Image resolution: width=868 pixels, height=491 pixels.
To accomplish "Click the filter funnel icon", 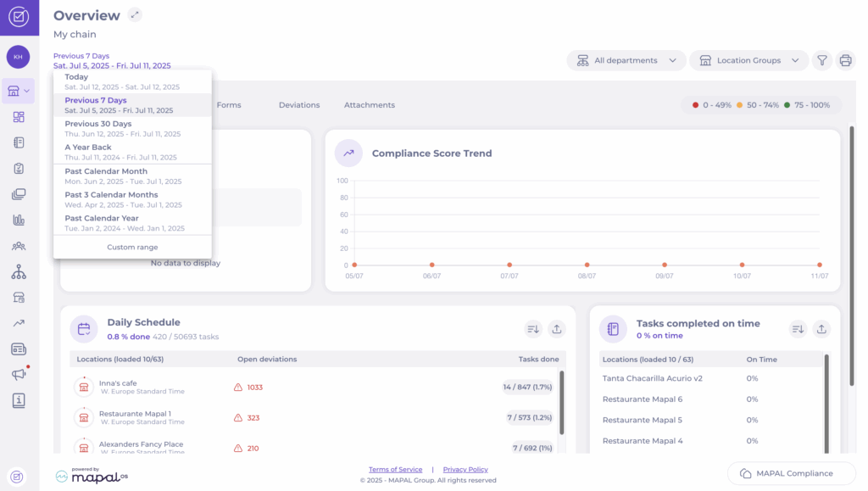I will coord(821,60).
